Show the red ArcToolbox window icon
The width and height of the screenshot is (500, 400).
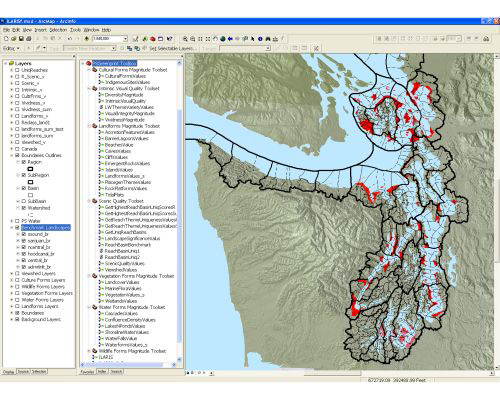153,39
